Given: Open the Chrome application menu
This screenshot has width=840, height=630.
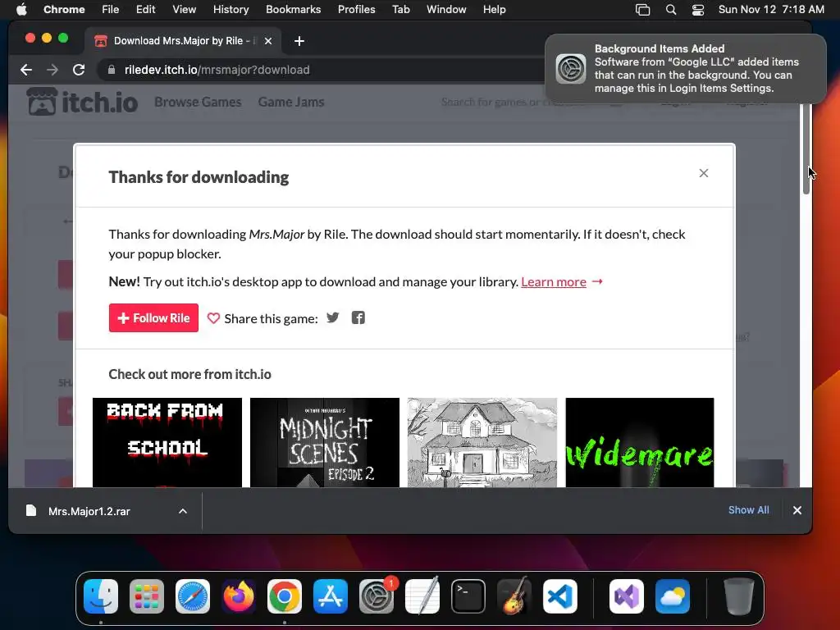Looking at the screenshot, I should coord(64,9).
